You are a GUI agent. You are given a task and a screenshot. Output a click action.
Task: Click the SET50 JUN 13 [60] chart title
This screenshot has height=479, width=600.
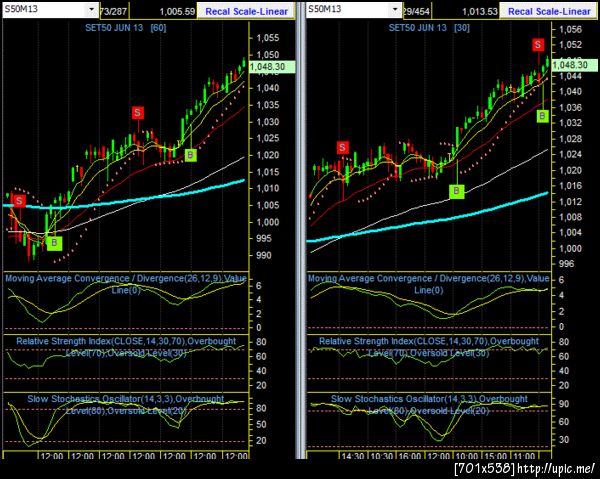coord(125,28)
